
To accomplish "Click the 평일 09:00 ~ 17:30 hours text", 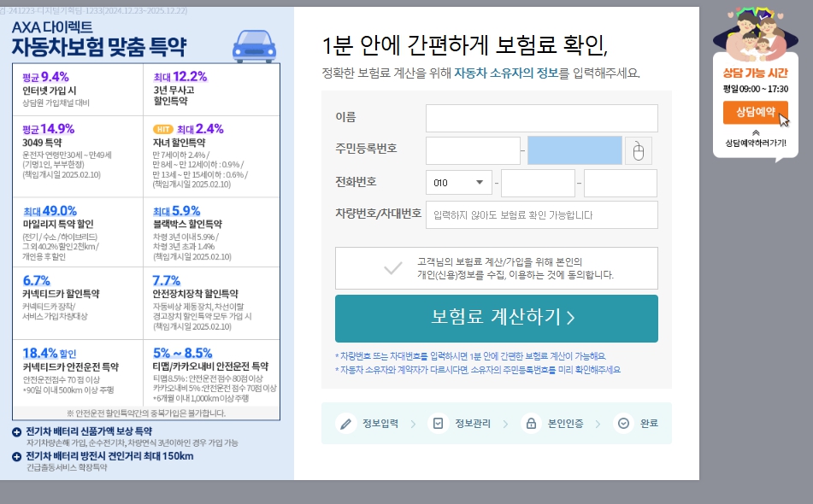I will point(756,89).
